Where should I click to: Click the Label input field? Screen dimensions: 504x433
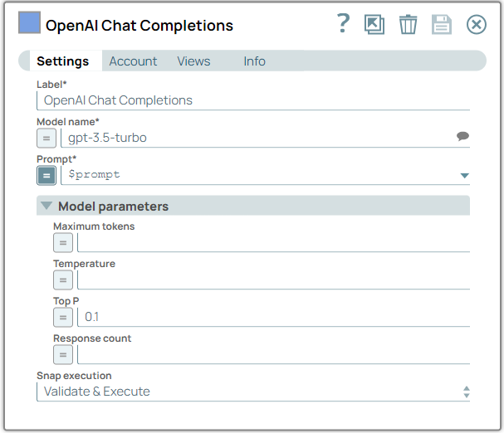(253, 100)
